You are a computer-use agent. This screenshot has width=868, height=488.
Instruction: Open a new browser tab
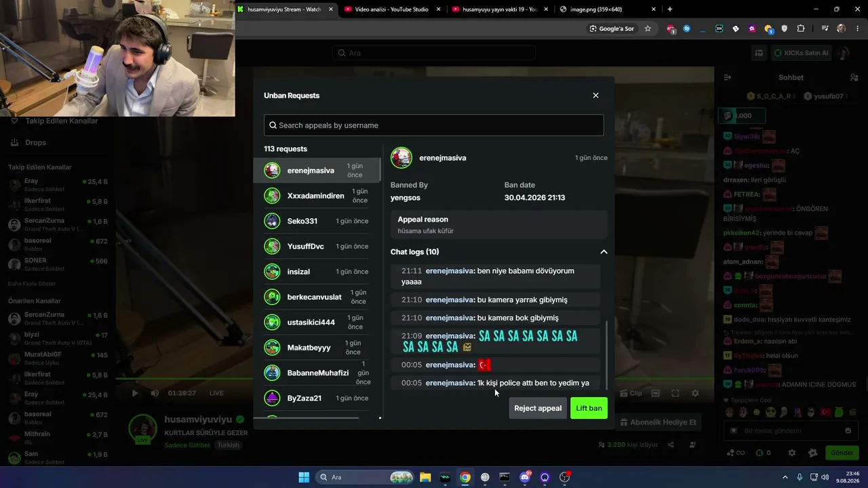(x=670, y=9)
